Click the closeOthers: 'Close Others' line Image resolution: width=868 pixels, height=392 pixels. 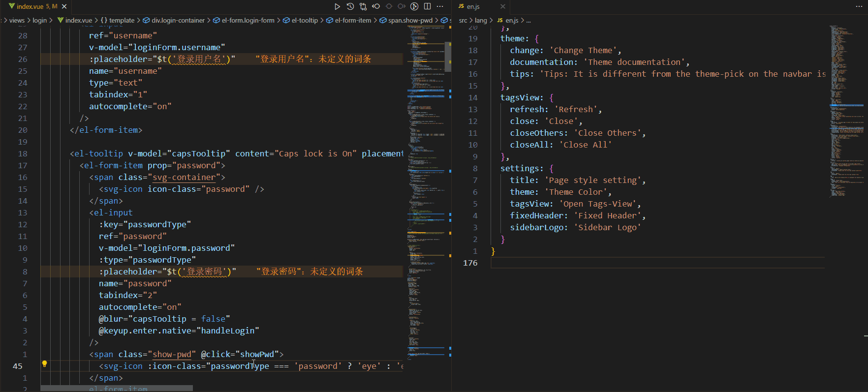coord(578,133)
